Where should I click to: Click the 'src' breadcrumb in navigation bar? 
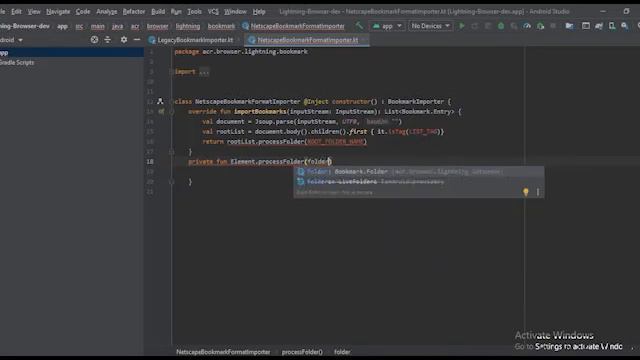[x=79, y=26]
